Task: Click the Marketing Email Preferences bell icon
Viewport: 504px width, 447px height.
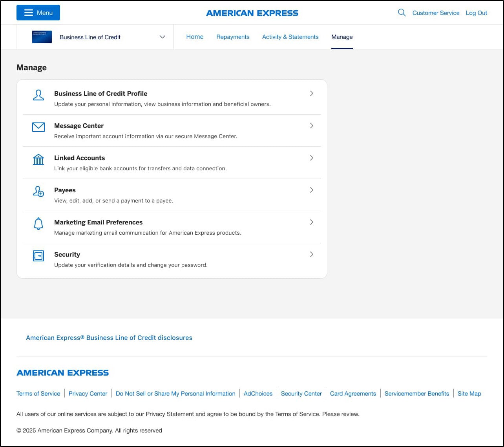Action: click(38, 224)
